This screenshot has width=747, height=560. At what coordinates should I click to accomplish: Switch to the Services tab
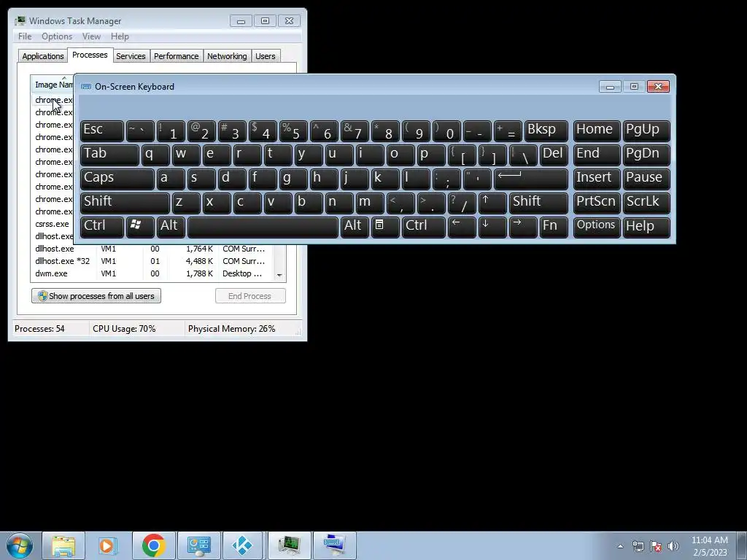[131, 56]
